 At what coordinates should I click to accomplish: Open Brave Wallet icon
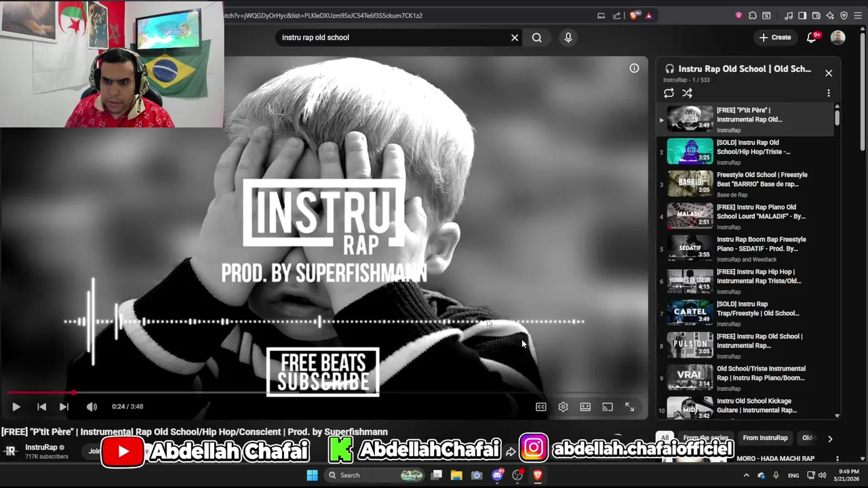[x=816, y=16]
